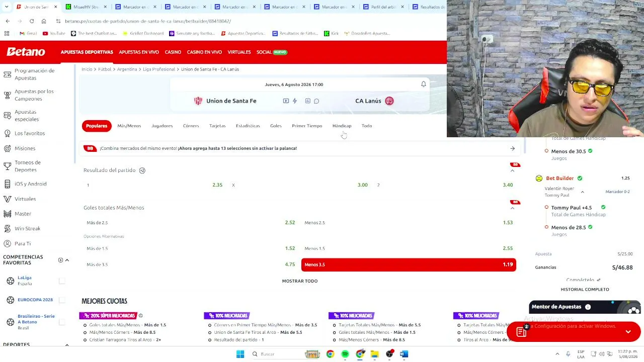
Task: Open the Windows Start menu
Action: (240, 354)
